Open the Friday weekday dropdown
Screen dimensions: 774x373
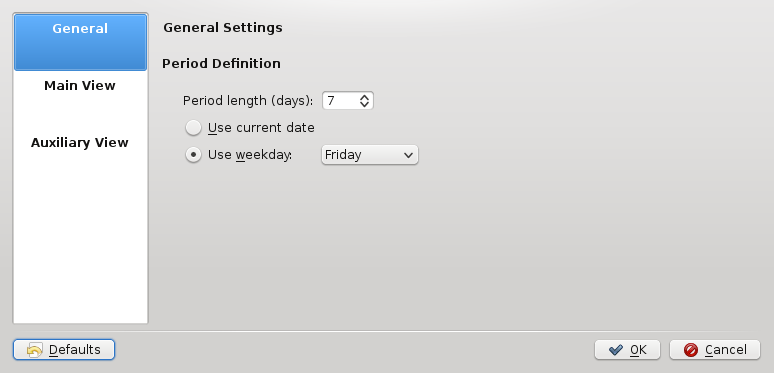point(370,154)
